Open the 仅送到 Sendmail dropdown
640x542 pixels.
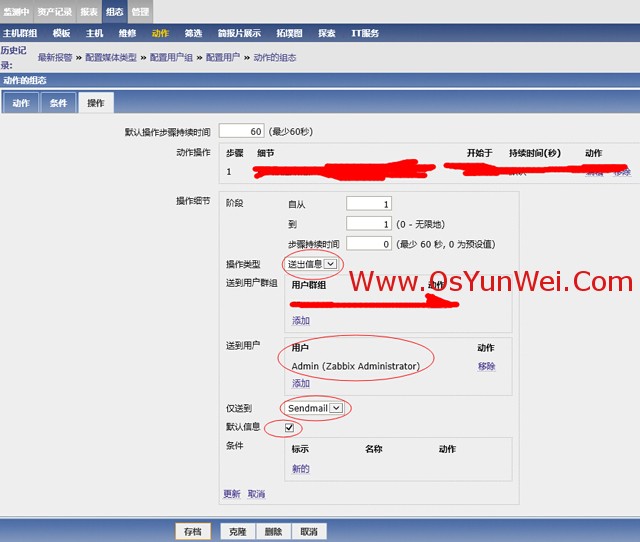tap(315, 408)
